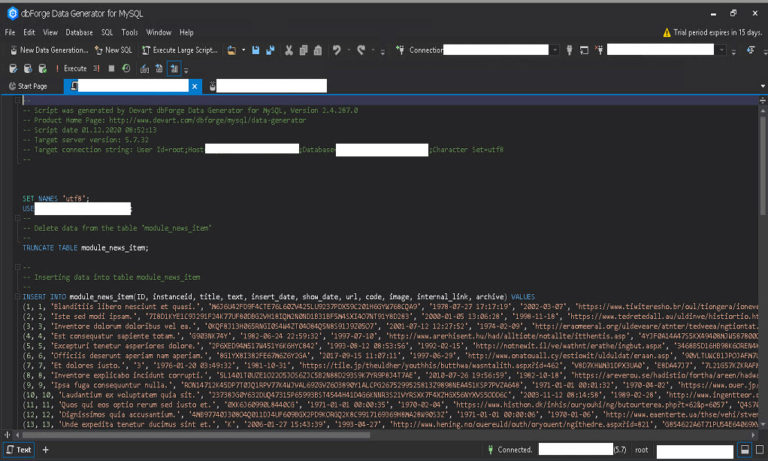Click the vertical scrollbar thumb
Screen dimensions: 768x461
click(x=763, y=164)
